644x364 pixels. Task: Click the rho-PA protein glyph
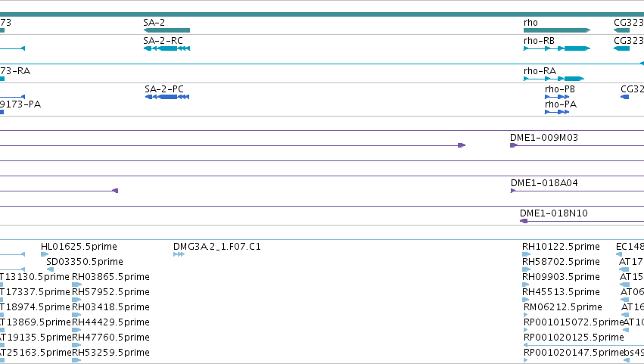(557, 112)
